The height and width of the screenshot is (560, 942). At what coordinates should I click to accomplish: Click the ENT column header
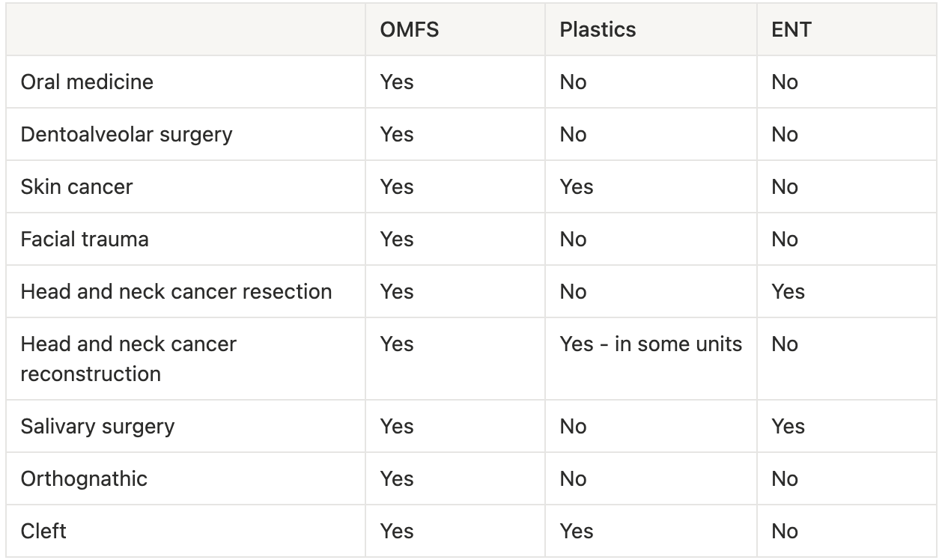point(791,30)
